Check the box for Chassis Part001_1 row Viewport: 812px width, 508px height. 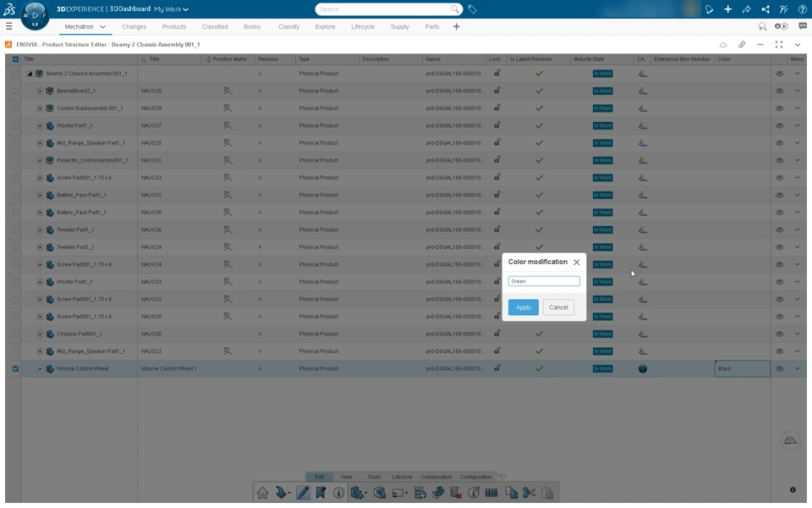15,334
